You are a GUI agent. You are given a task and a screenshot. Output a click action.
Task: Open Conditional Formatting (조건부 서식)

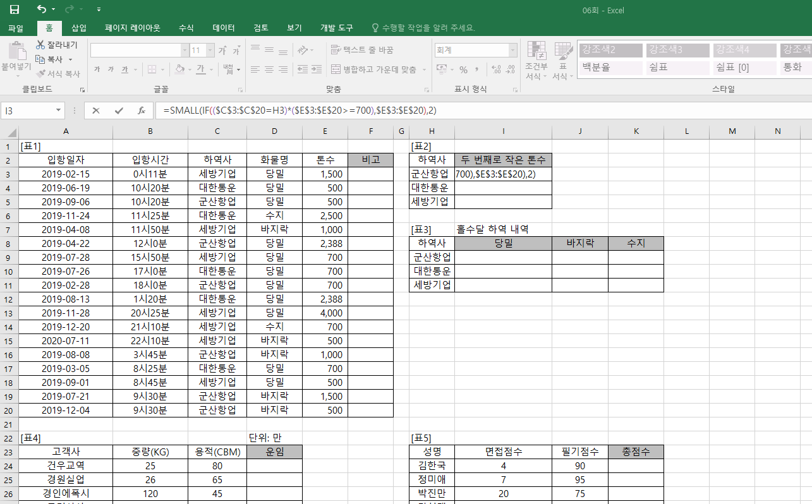coord(536,61)
